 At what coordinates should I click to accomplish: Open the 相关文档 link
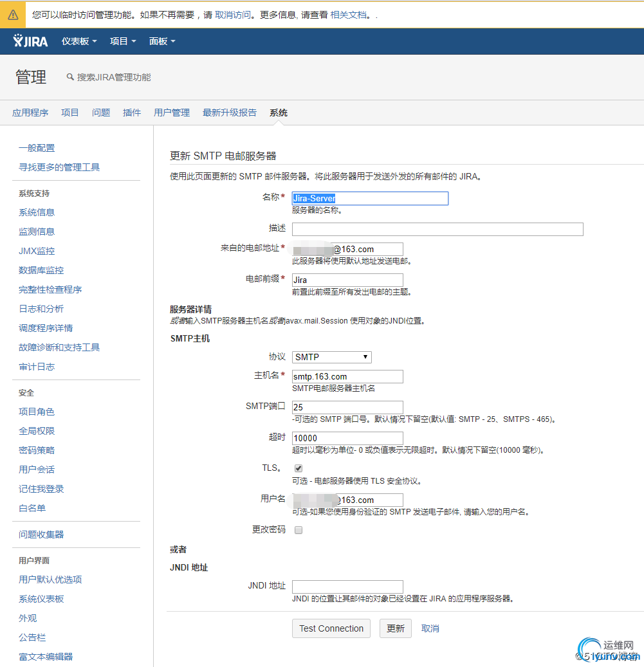coord(348,15)
